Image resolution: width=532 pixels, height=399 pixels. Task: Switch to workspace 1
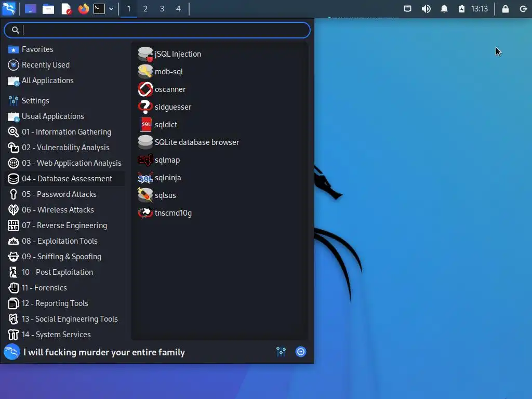[x=129, y=9]
